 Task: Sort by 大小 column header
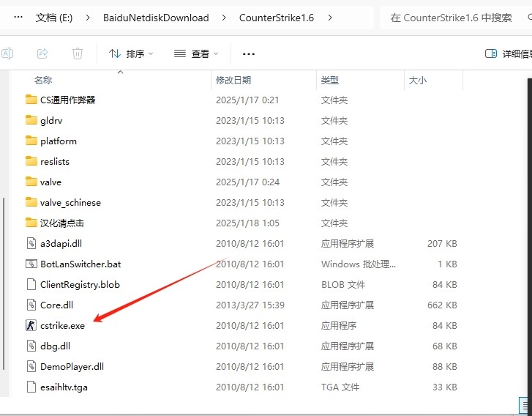tap(417, 80)
